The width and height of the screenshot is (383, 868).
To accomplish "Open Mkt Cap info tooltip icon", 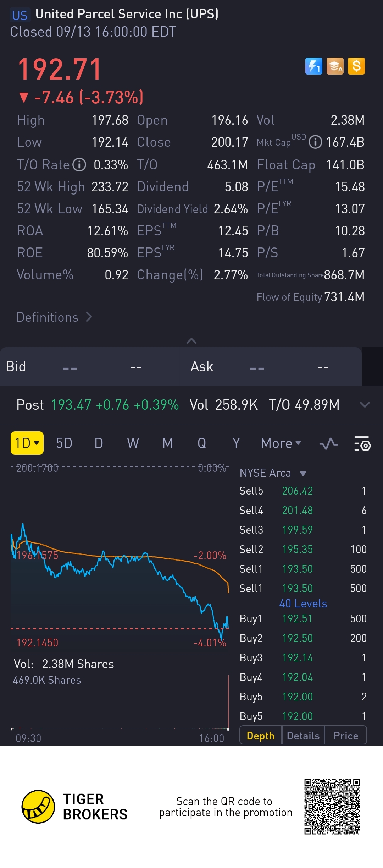I will (315, 142).
